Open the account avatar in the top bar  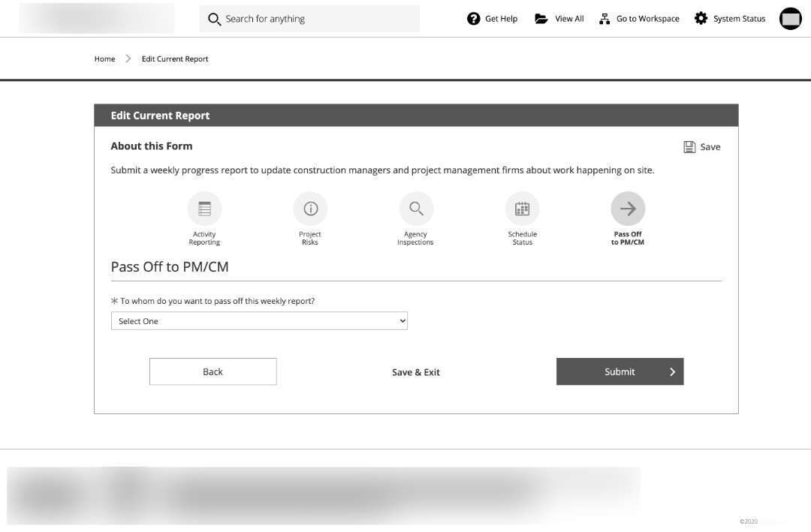point(790,18)
